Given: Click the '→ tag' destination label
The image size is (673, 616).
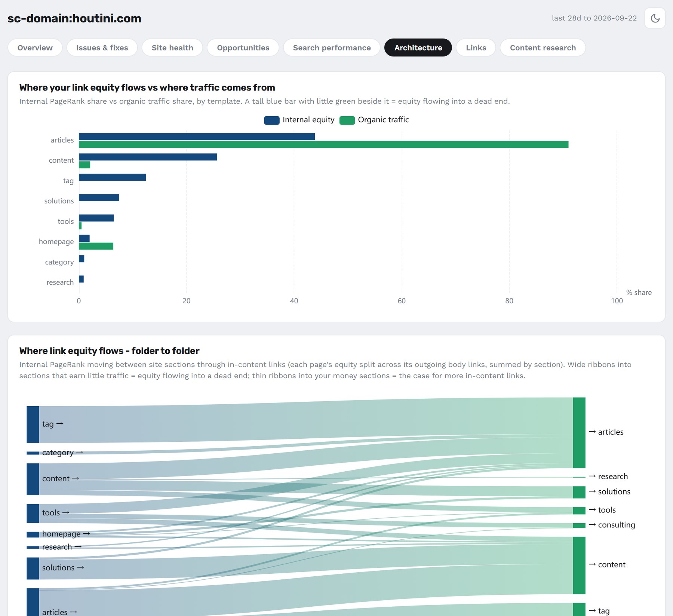Looking at the screenshot, I should coord(599,611).
